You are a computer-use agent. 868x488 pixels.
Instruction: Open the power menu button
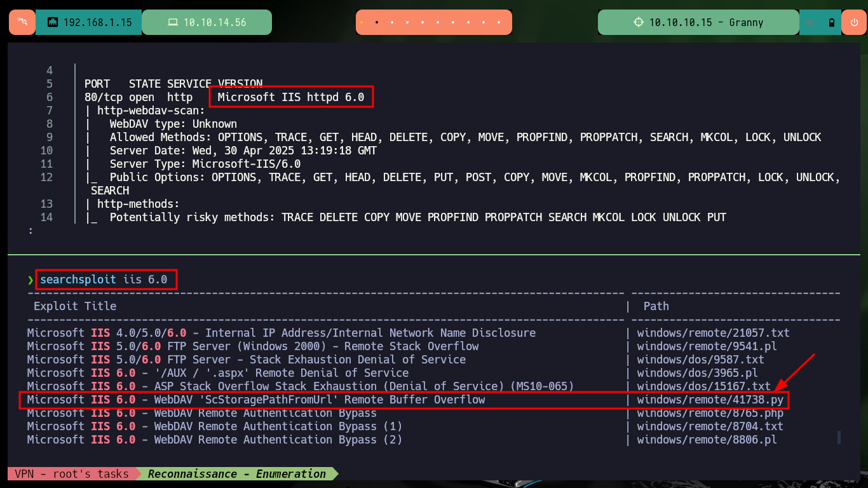(x=853, y=22)
